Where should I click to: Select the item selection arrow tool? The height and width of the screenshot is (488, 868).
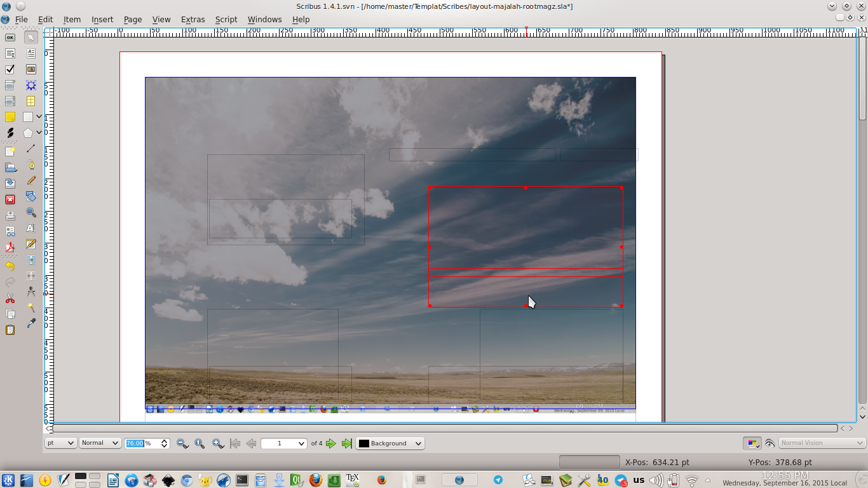coord(31,37)
